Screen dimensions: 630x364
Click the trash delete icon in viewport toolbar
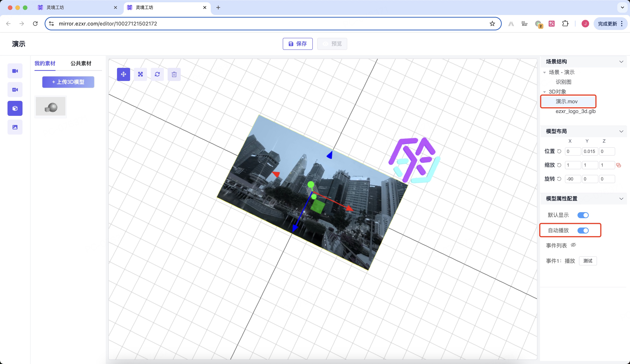click(x=174, y=74)
